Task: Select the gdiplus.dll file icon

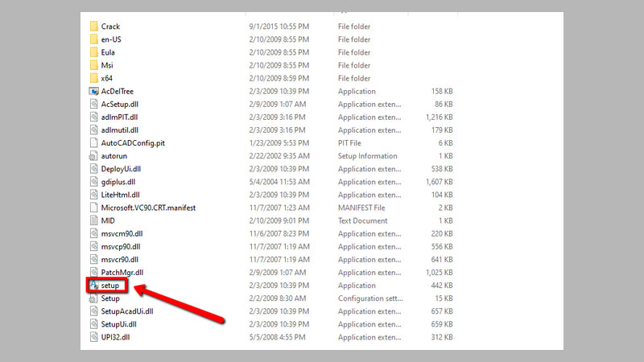Action: (93, 182)
